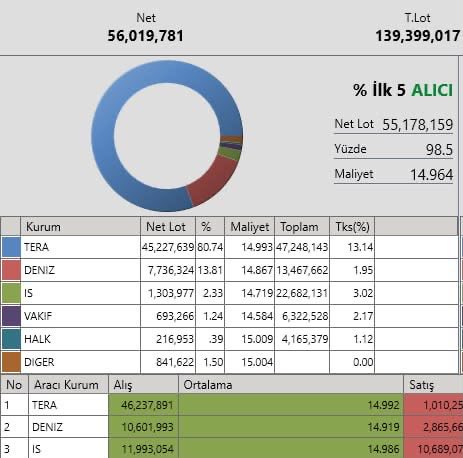Sort by the Aracı Kurum column header

tap(68, 385)
